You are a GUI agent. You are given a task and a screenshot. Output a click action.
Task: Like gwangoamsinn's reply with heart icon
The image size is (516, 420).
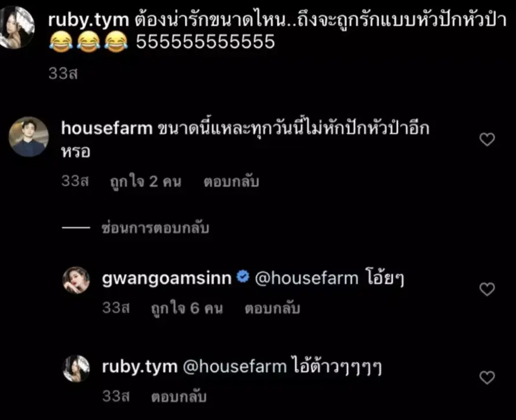point(487,289)
